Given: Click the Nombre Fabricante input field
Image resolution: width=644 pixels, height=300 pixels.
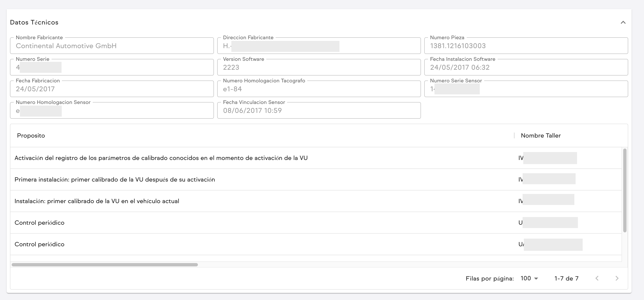Looking at the screenshot, I should pos(112,46).
